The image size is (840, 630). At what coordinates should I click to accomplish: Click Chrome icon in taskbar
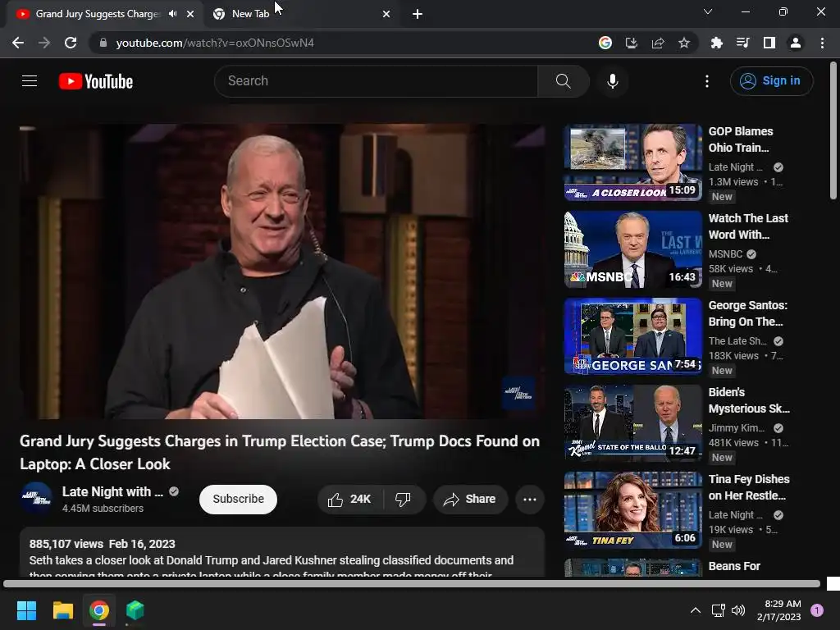99,610
